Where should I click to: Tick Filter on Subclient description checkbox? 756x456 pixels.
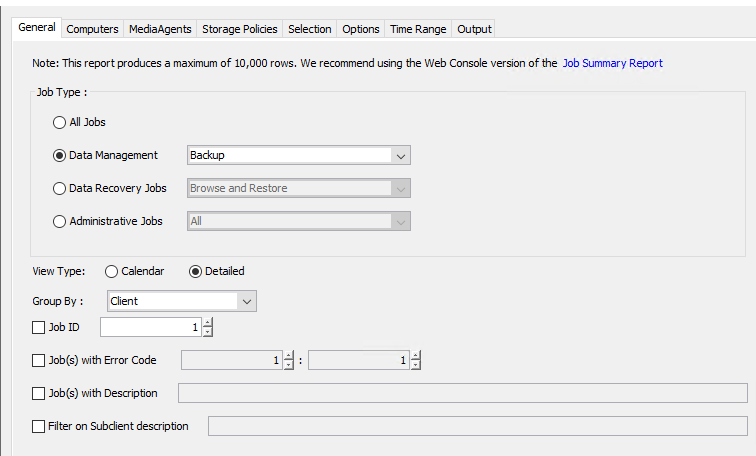[39, 427]
